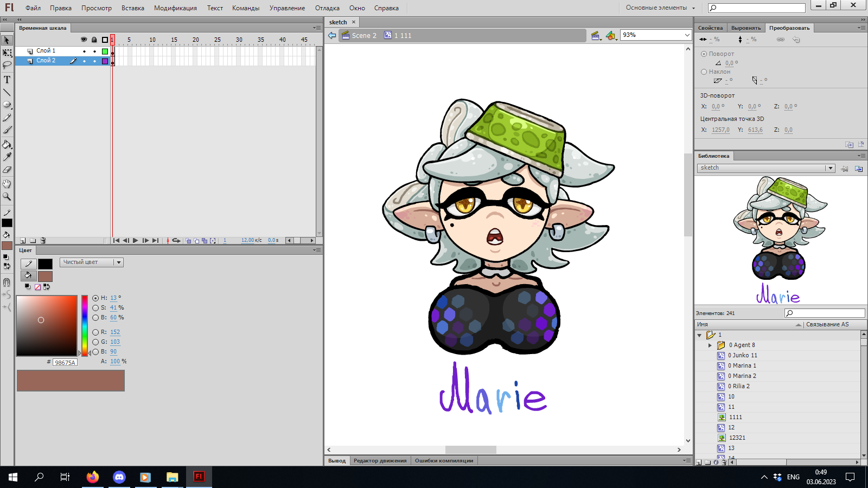Screen dimensions: 868x488
Task: Pin the current library
Action: 845,169
